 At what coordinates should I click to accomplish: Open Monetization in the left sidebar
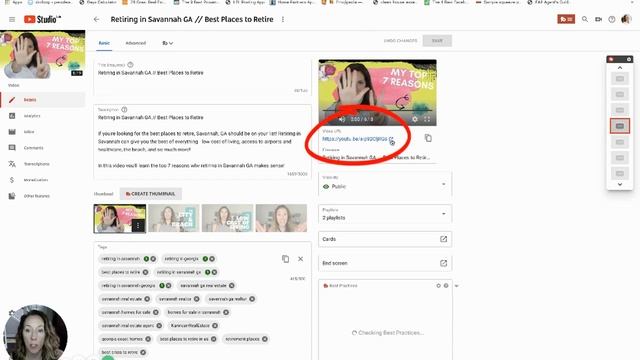pos(42,180)
